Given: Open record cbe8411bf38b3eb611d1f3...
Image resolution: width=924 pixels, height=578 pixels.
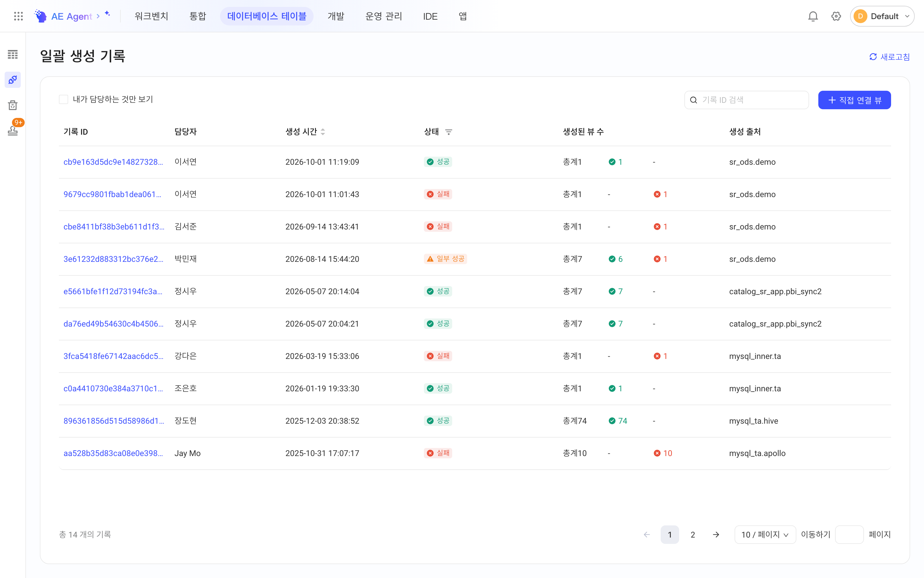Looking at the screenshot, I should click(114, 227).
